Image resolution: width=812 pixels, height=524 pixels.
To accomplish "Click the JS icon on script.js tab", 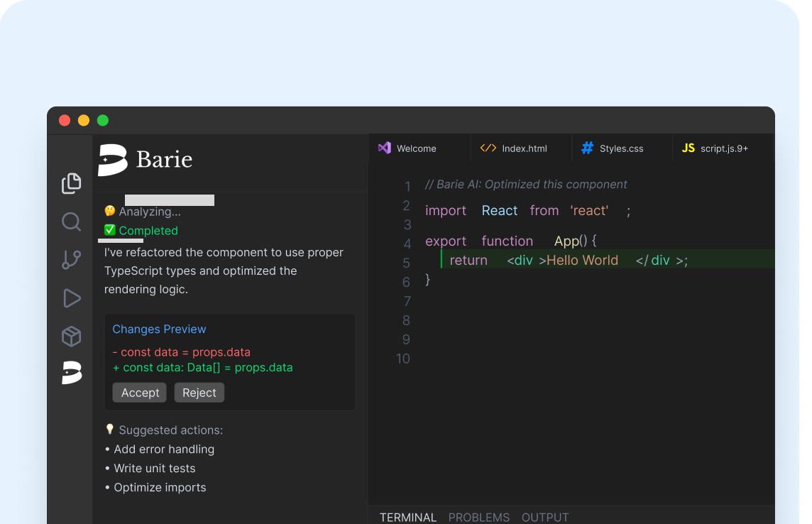I will click(688, 148).
